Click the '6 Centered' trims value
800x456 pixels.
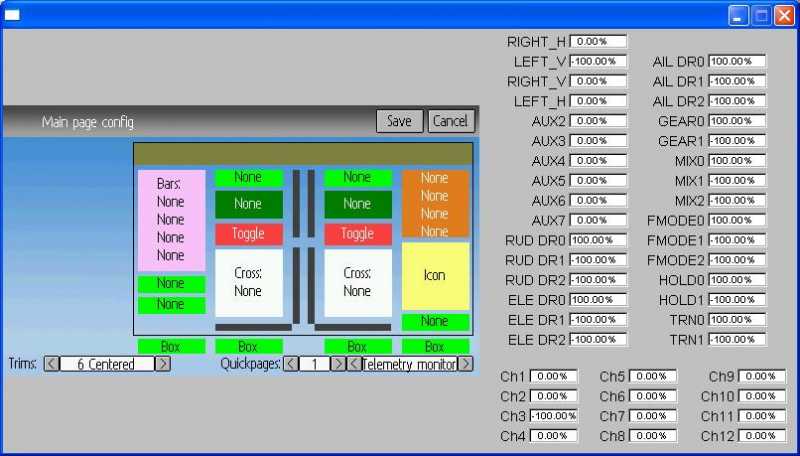pyautogui.click(x=107, y=364)
